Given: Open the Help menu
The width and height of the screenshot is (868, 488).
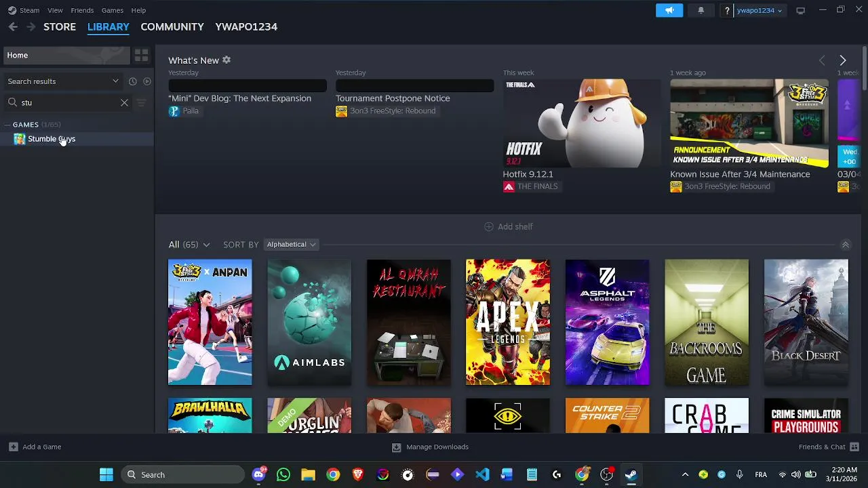Looking at the screenshot, I should (x=138, y=10).
